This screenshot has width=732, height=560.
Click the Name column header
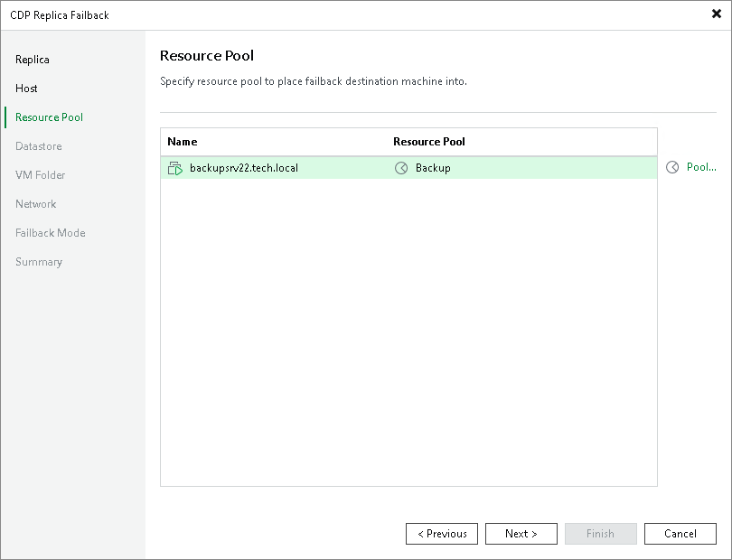(x=182, y=142)
